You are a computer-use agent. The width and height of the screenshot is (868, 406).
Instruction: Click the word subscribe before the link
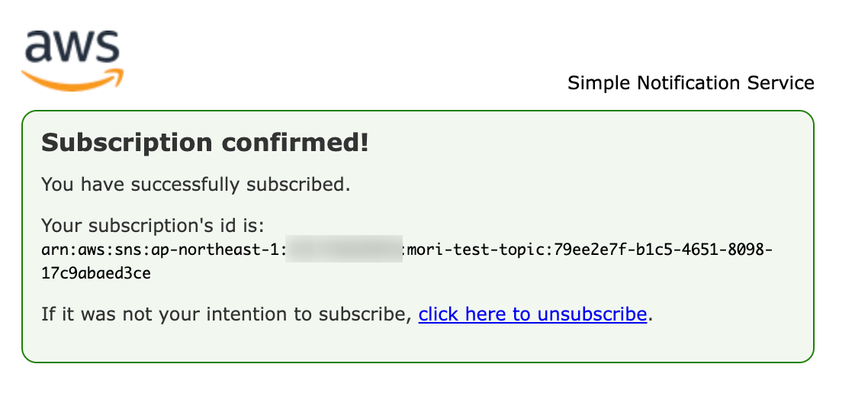click(x=365, y=314)
